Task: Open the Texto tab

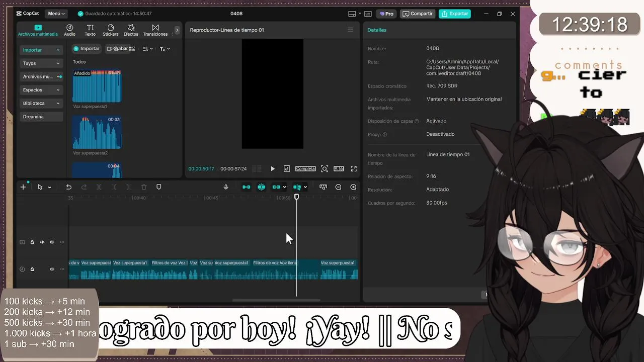Action: [x=90, y=30]
